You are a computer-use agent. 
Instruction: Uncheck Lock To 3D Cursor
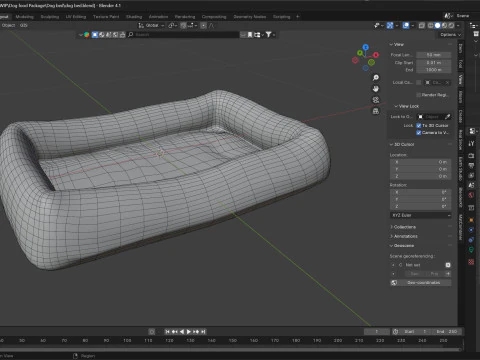point(419,125)
